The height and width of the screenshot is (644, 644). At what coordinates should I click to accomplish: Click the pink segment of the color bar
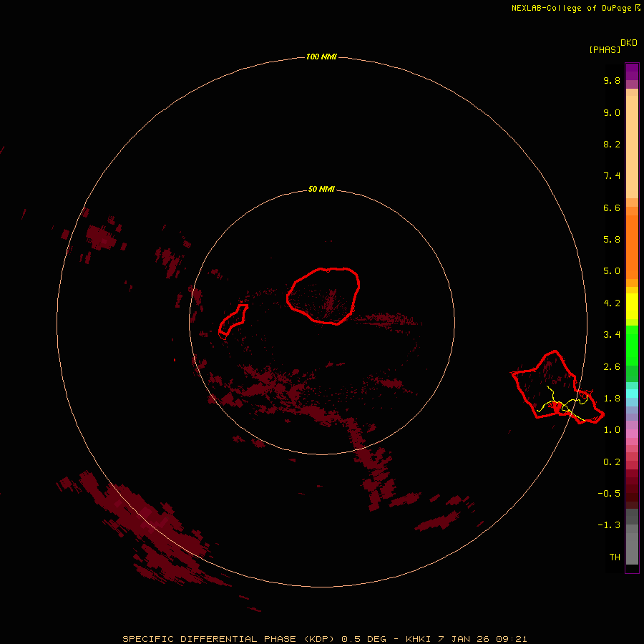pos(632,434)
